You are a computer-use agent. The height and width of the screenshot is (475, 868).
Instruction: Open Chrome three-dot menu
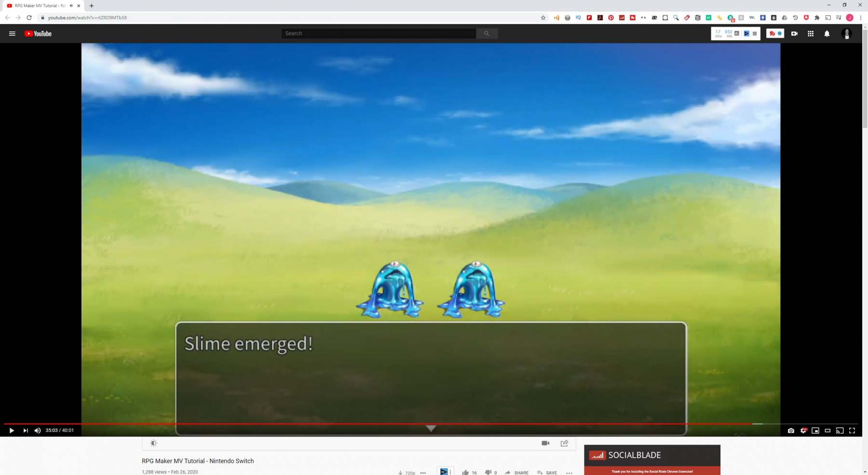coord(860,17)
